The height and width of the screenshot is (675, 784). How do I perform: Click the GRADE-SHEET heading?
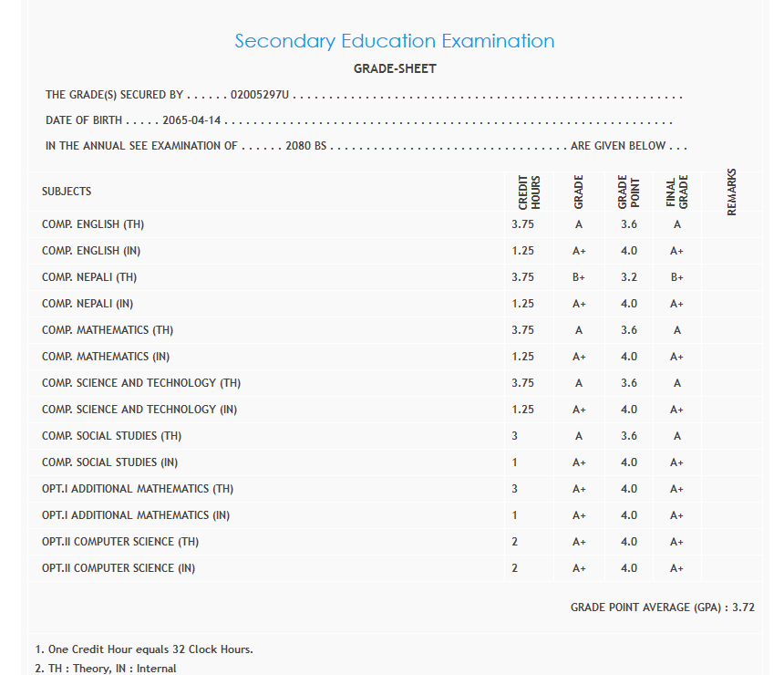[395, 69]
